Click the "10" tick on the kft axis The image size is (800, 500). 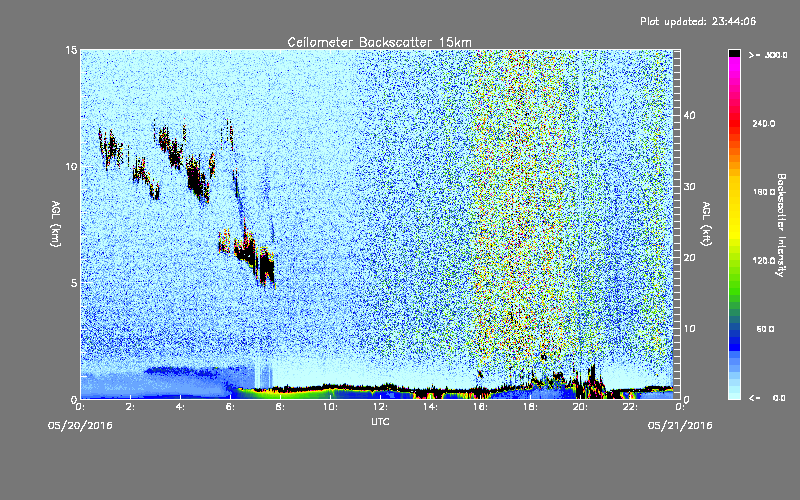(x=689, y=329)
